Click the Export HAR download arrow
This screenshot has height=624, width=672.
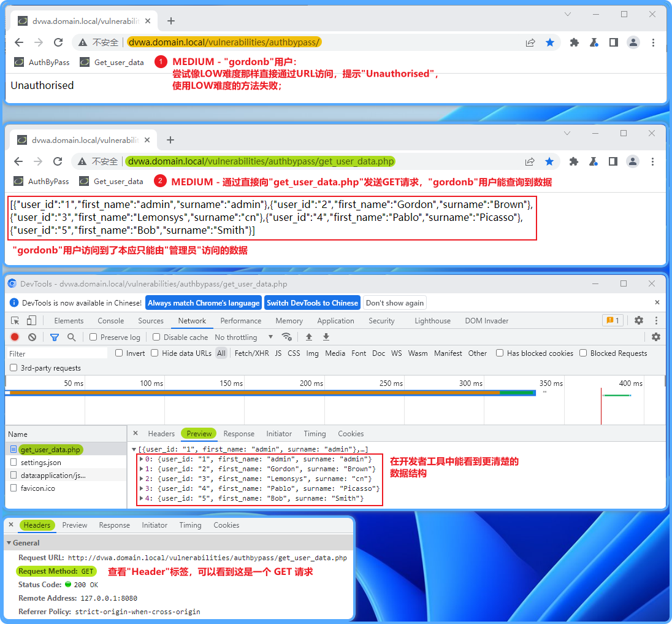click(326, 337)
